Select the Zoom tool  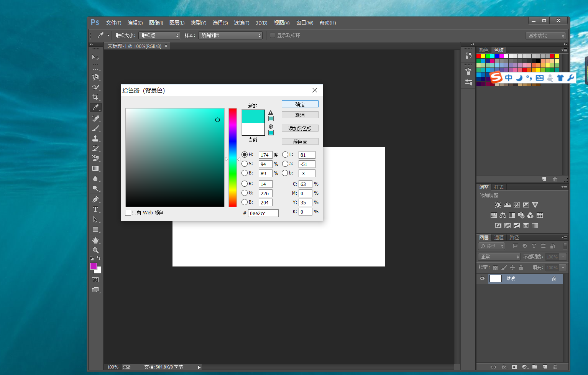click(x=95, y=250)
